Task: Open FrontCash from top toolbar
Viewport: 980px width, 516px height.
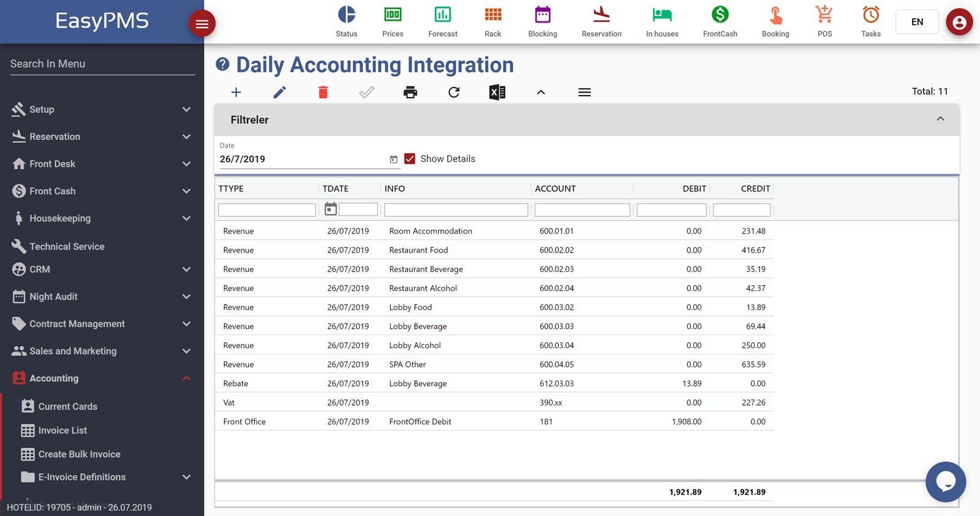Action: 720,21
